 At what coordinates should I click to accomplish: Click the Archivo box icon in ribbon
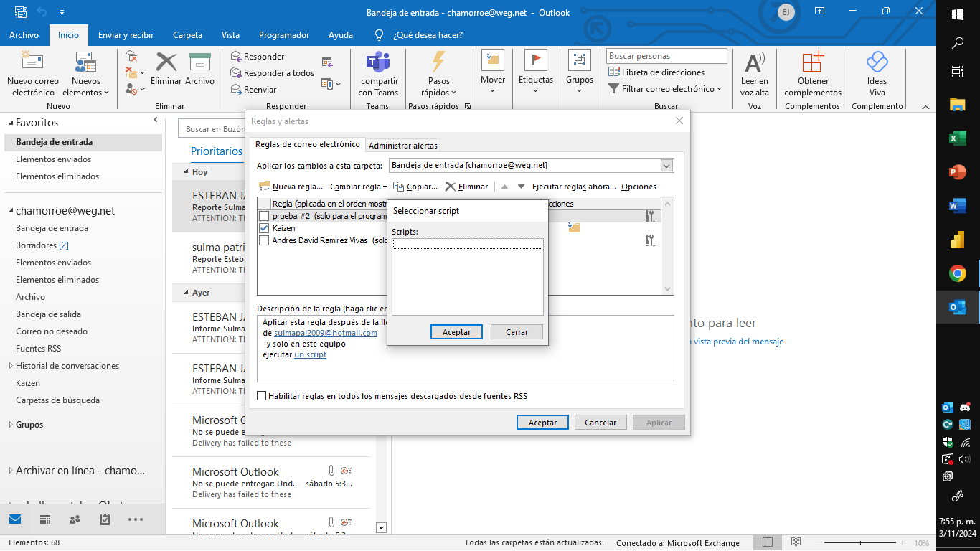[x=199, y=62]
